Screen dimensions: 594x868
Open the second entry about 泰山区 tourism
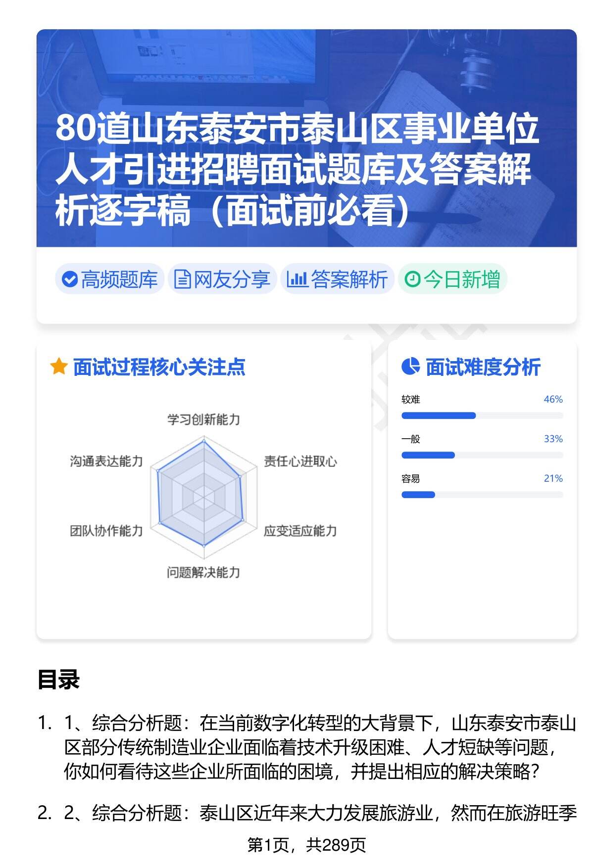320,813
